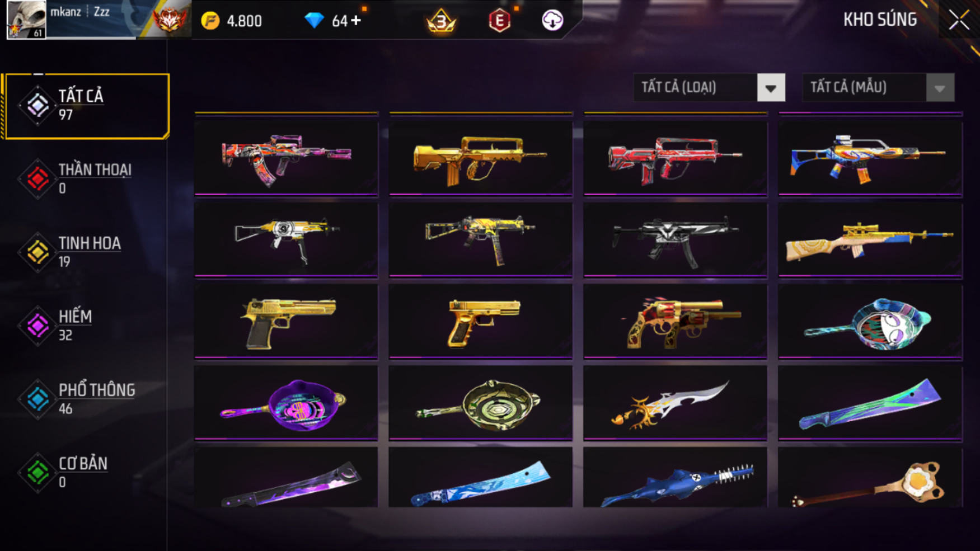Show the Hiếm weapon skins
This screenshot has width=980, height=551.
[85, 326]
